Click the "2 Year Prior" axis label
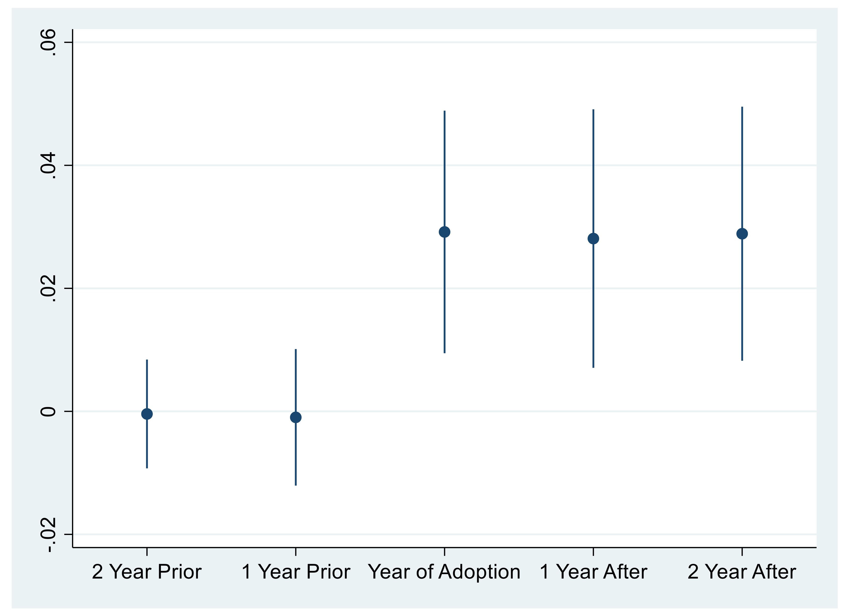845x616 pixels. (147, 572)
